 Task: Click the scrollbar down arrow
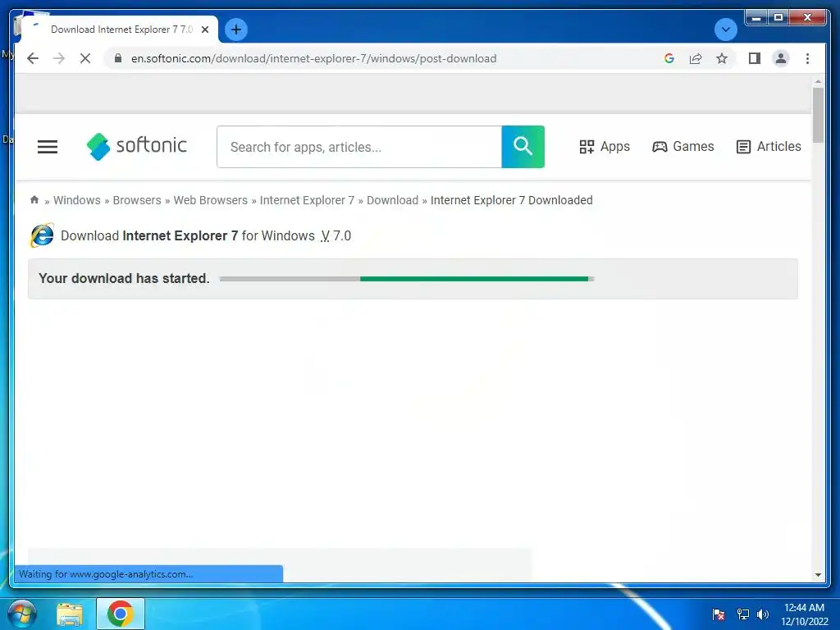818,575
